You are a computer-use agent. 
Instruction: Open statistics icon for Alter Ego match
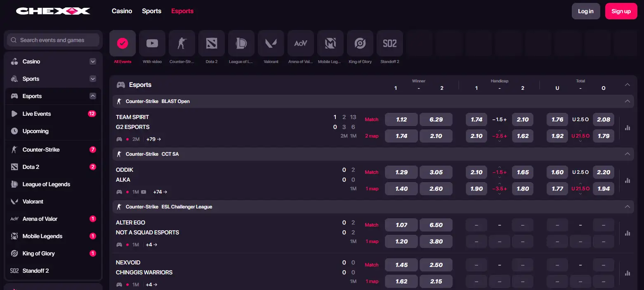pos(627,233)
